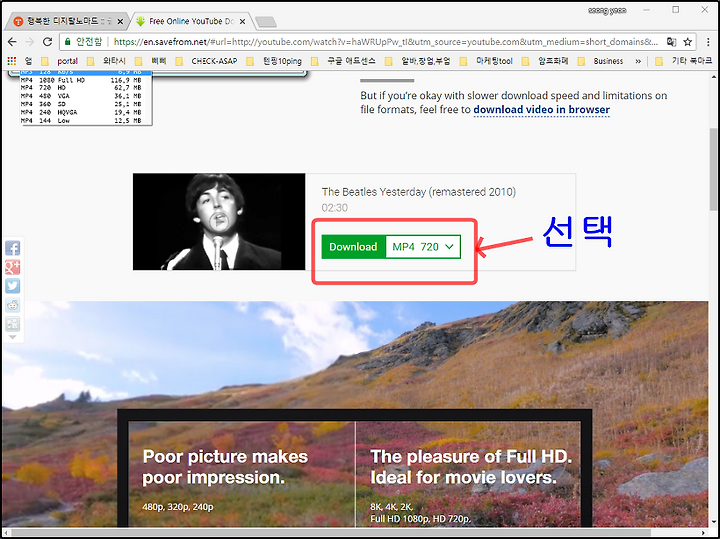The height and width of the screenshot is (539, 720).
Task: Open the MP4 720 format dropdown
Action: click(x=423, y=247)
